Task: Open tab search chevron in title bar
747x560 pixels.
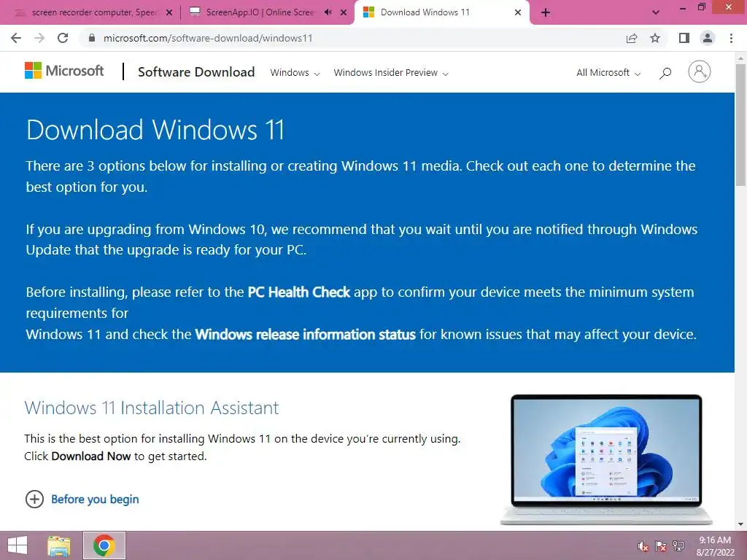Action: (656, 13)
